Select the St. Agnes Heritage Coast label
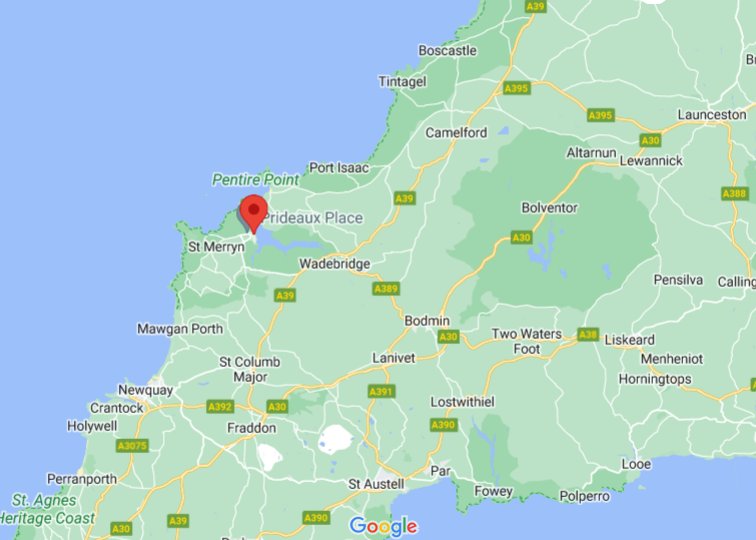The image size is (756, 540). click(x=47, y=509)
